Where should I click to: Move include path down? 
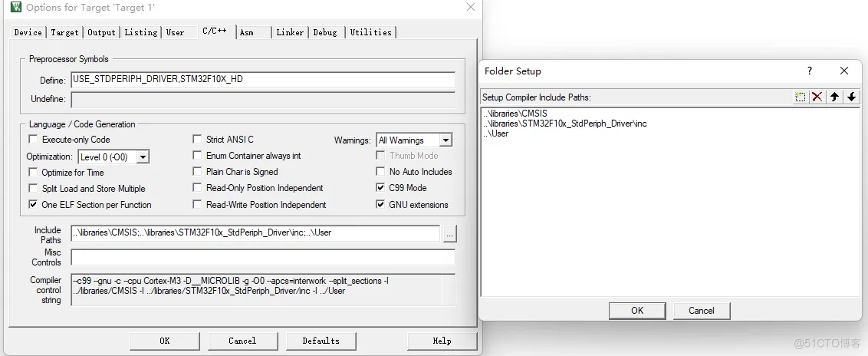851,97
